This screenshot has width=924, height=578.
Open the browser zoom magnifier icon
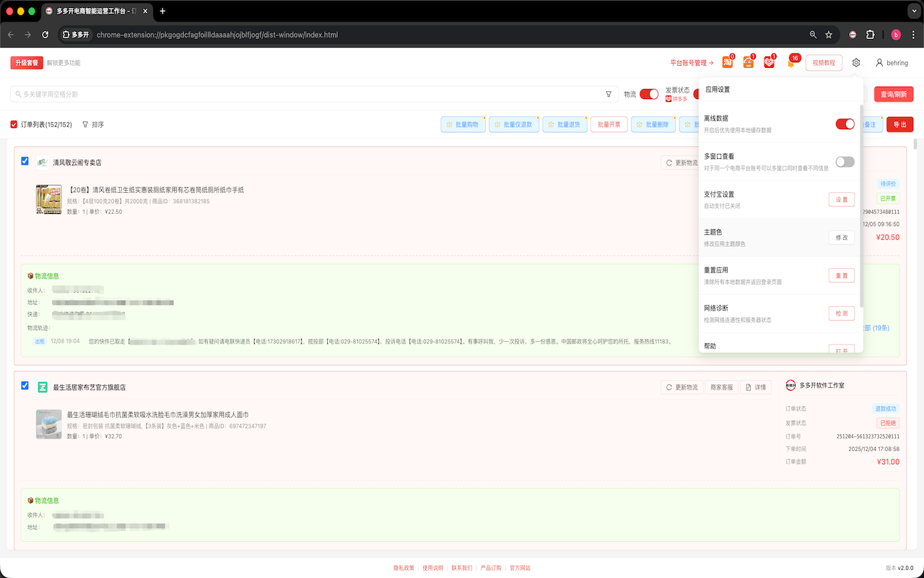[813, 35]
